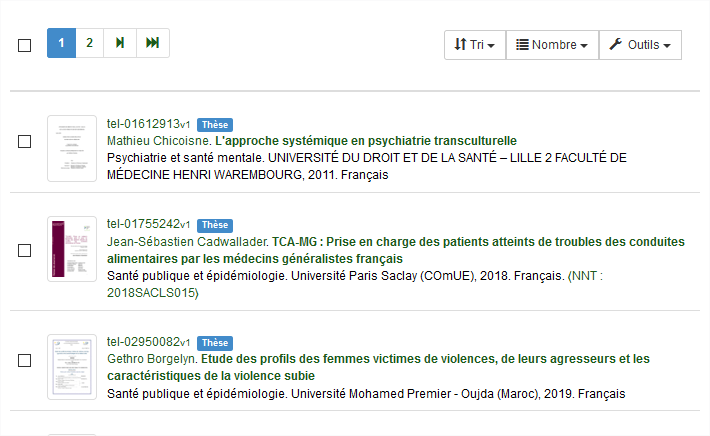This screenshot has height=436, width=710.
Task: Jump to the last results page icon
Action: click(153, 43)
